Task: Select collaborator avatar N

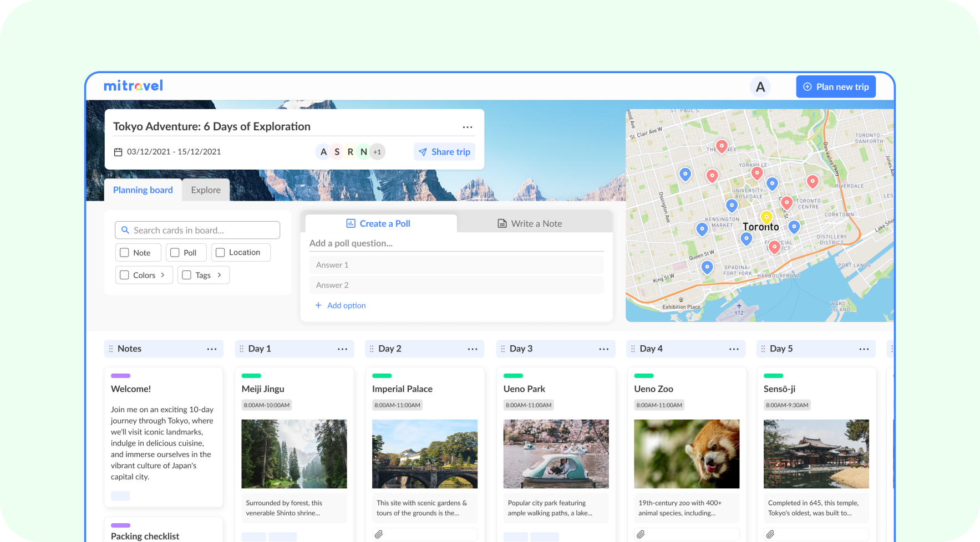Action: coord(364,152)
